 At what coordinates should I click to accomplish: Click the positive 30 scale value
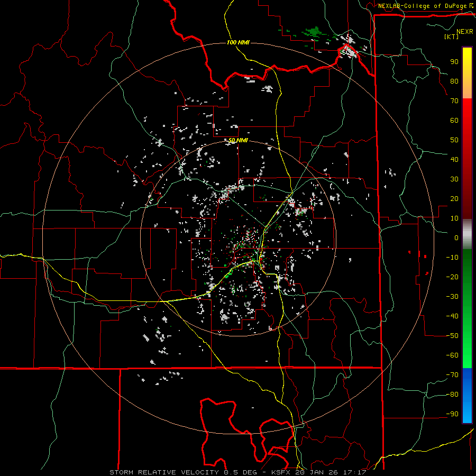point(454,179)
